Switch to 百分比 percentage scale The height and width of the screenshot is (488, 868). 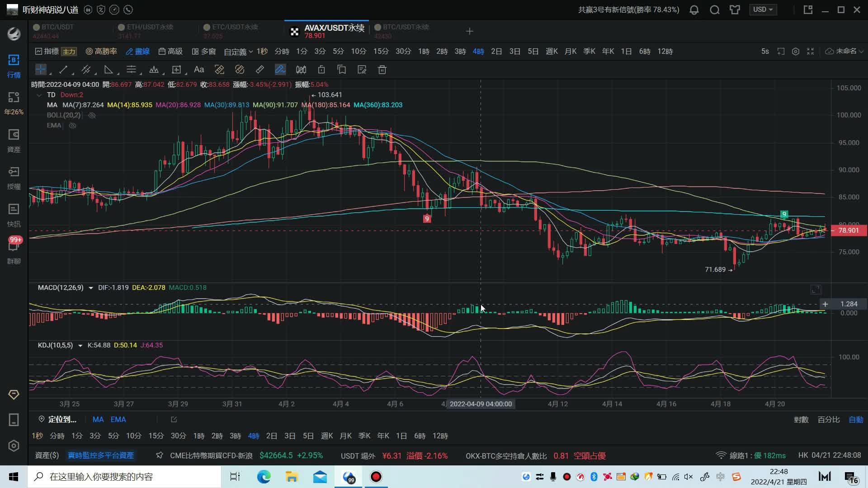click(829, 420)
